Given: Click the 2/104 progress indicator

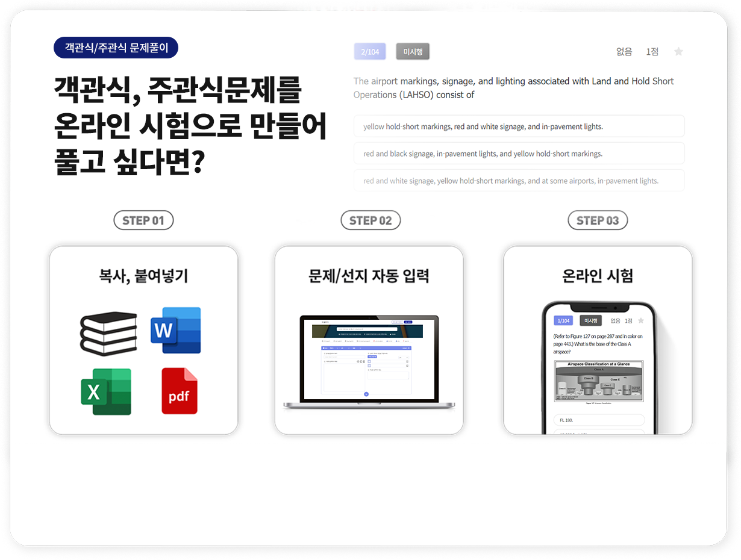Looking at the screenshot, I should tap(369, 51).
